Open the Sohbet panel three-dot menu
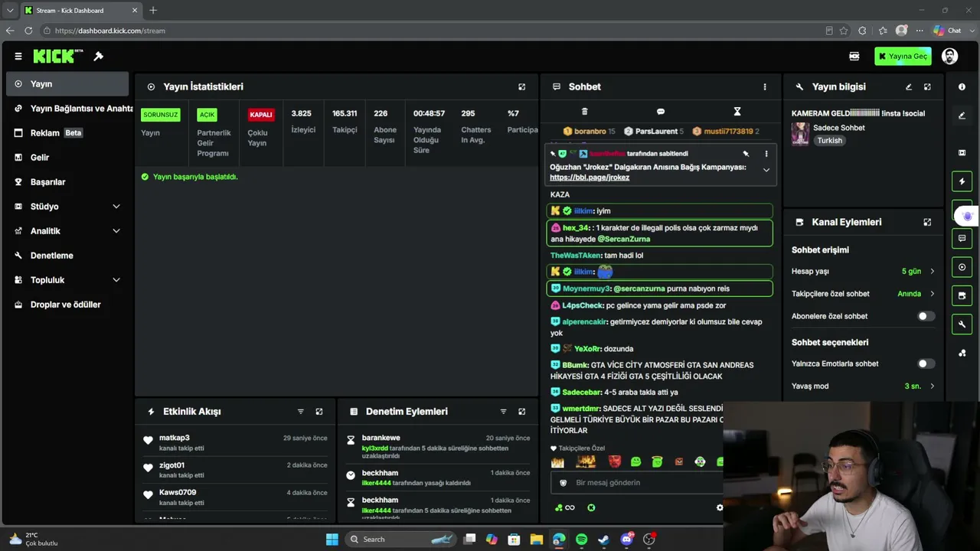Viewport: 980px width, 551px height. point(765,87)
